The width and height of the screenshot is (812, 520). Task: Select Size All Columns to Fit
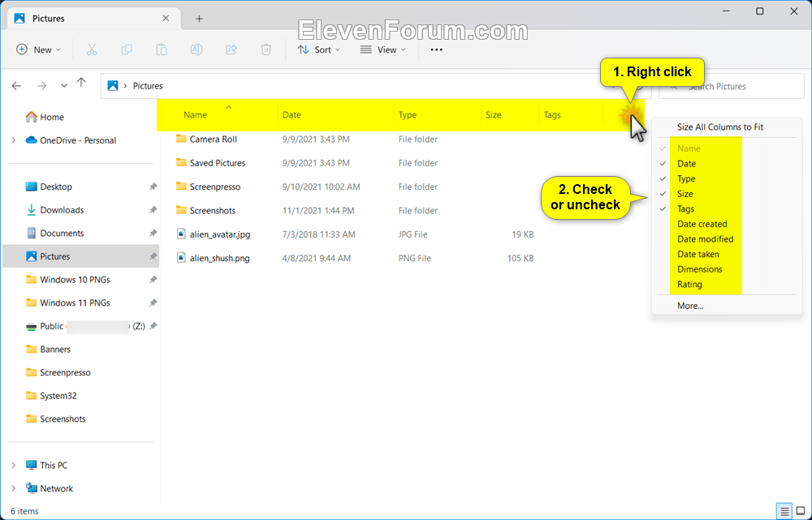click(720, 127)
